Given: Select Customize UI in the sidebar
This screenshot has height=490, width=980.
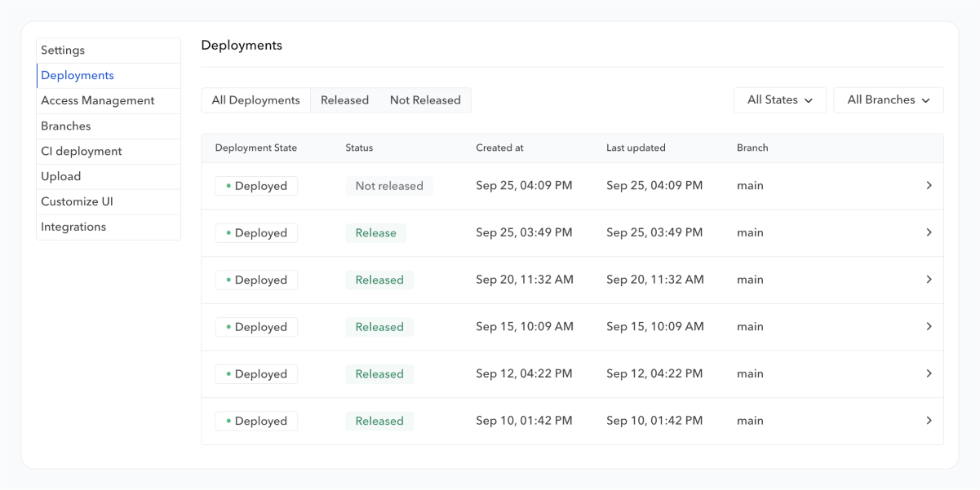Looking at the screenshot, I should 77,202.
